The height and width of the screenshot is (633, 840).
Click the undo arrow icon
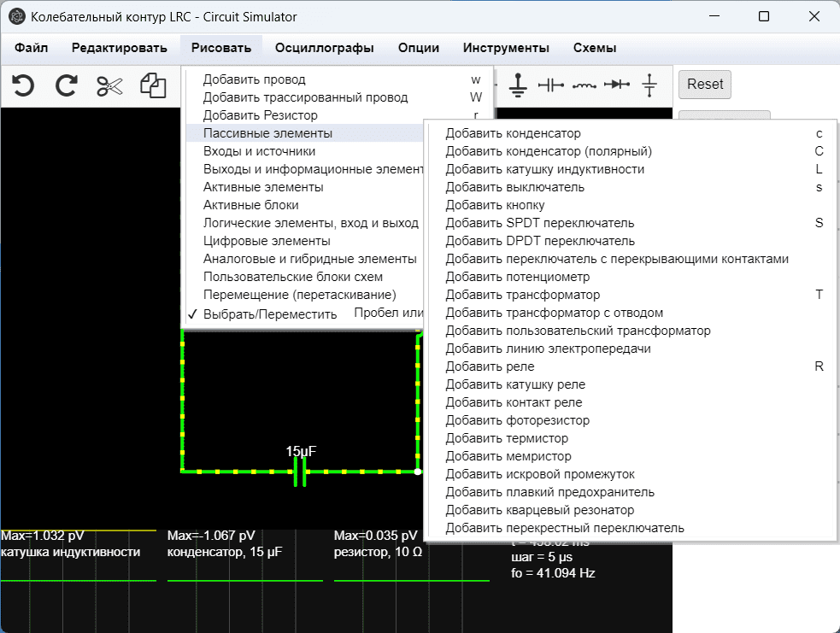point(23,85)
